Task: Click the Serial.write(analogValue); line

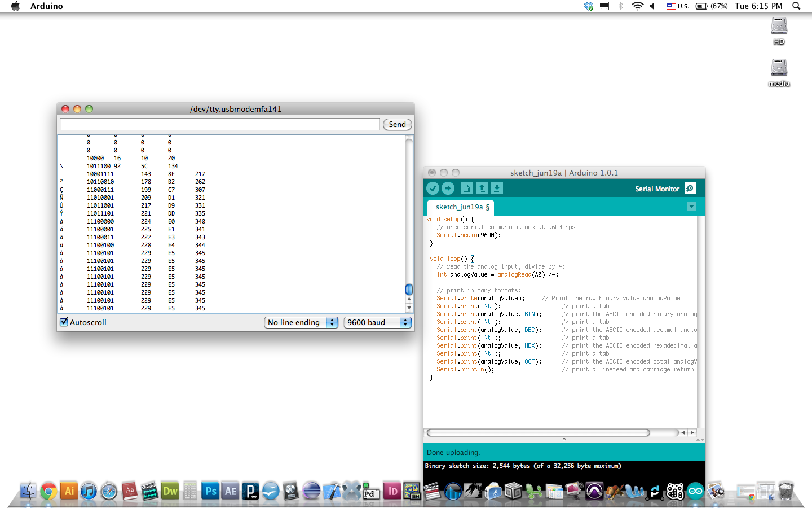Action: (480, 298)
